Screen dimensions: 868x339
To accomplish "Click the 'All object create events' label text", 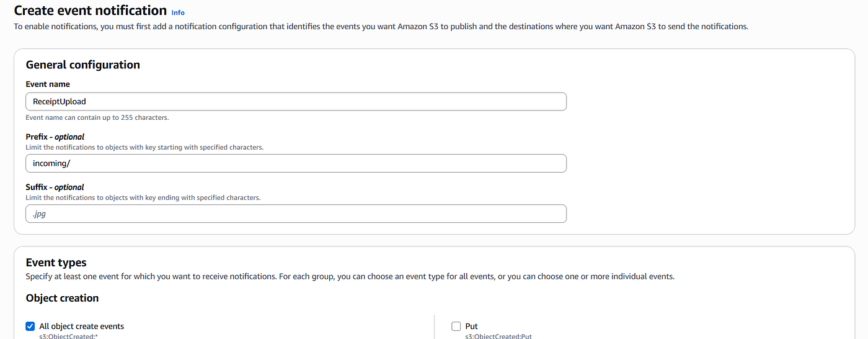I will pyautogui.click(x=81, y=326).
